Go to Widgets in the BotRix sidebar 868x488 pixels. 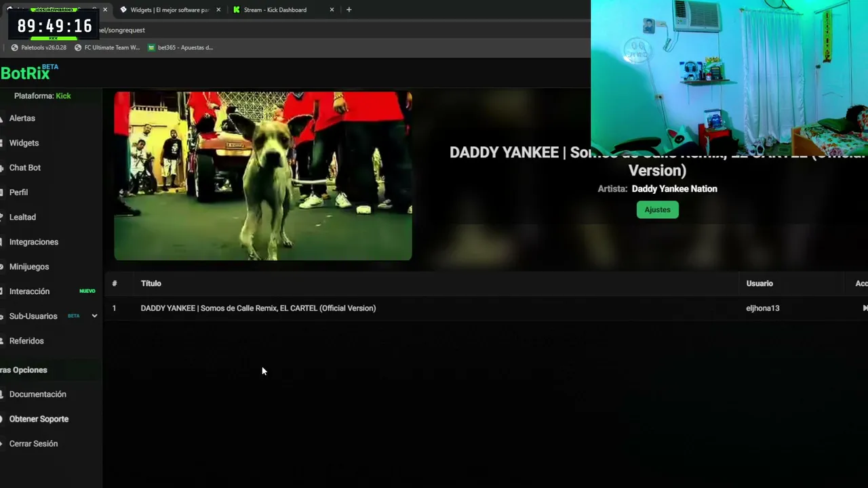pyautogui.click(x=24, y=143)
